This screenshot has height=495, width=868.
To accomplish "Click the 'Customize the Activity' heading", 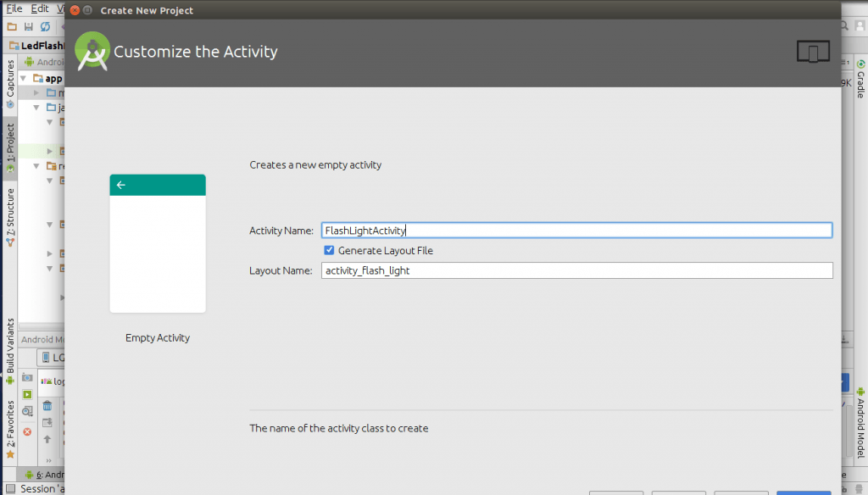I will tap(196, 52).
